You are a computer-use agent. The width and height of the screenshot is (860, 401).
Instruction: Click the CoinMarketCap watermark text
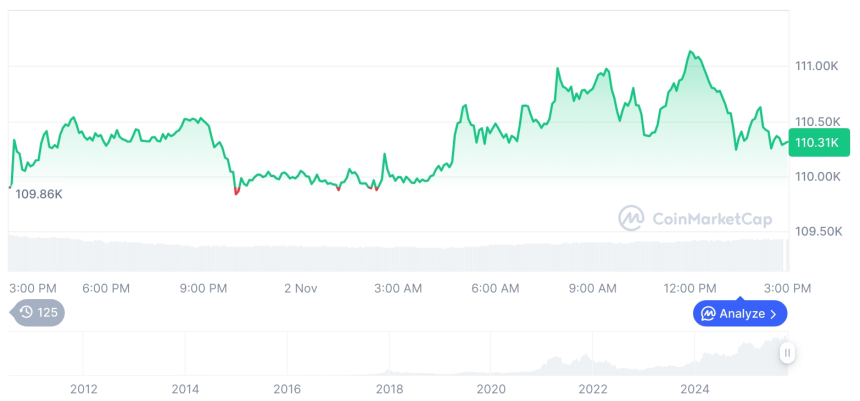[711, 218]
